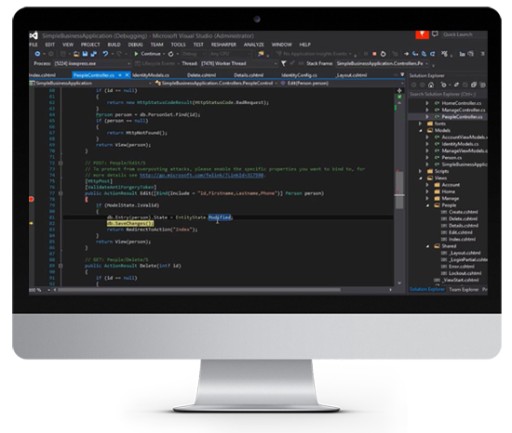Viewport: 512px width, 433px height.
Task: Open the Edit(Person person) member dropdown
Action: [342, 83]
